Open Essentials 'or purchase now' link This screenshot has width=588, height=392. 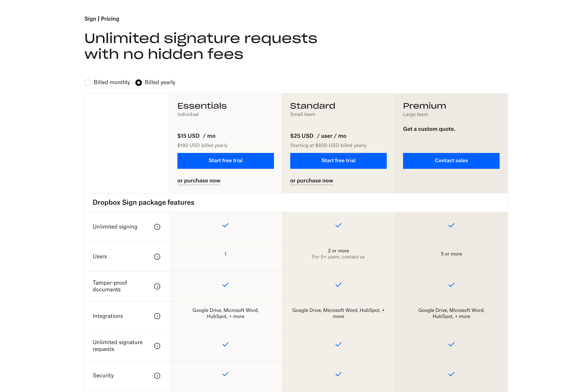point(199,181)
